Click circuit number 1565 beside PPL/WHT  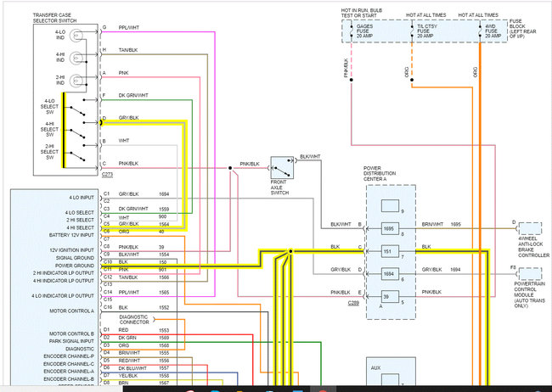164,293
